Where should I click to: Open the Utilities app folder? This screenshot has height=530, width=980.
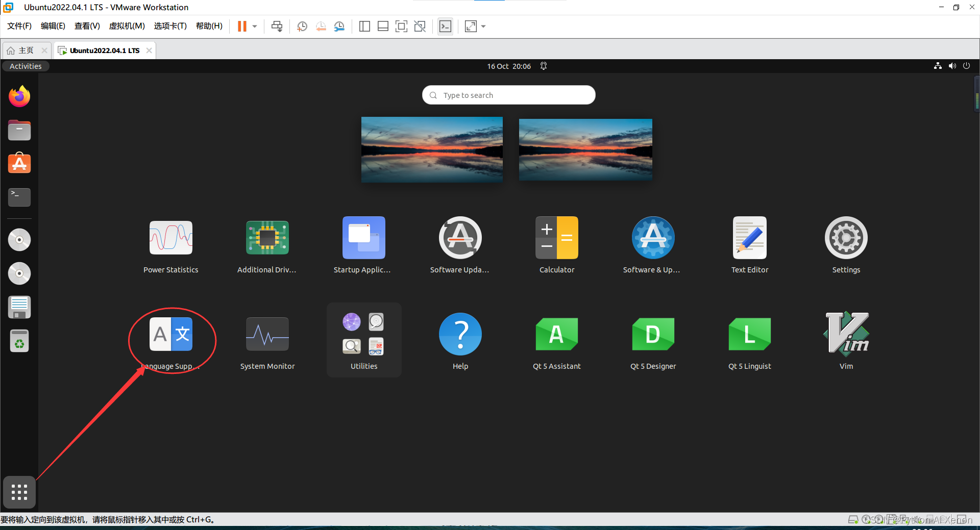[x=364, y=341]
